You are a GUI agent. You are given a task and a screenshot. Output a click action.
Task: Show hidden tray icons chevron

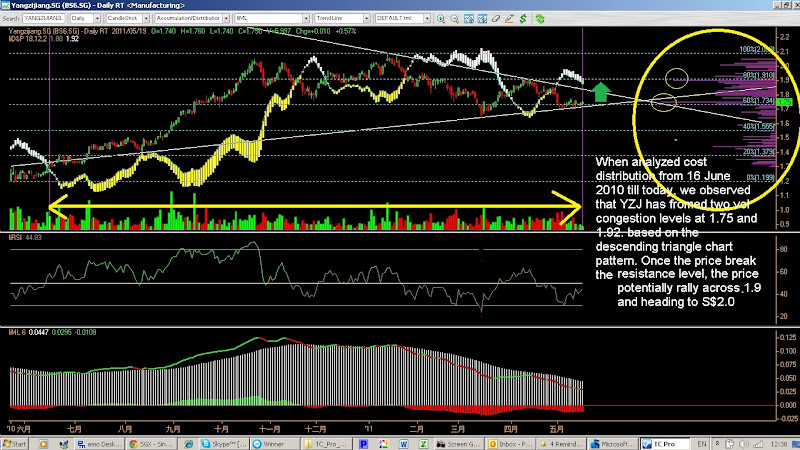tap(717, 444)
